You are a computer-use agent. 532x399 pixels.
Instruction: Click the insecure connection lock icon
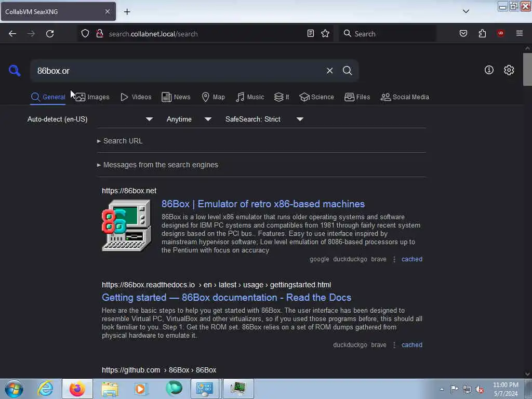tap(100, 34)
